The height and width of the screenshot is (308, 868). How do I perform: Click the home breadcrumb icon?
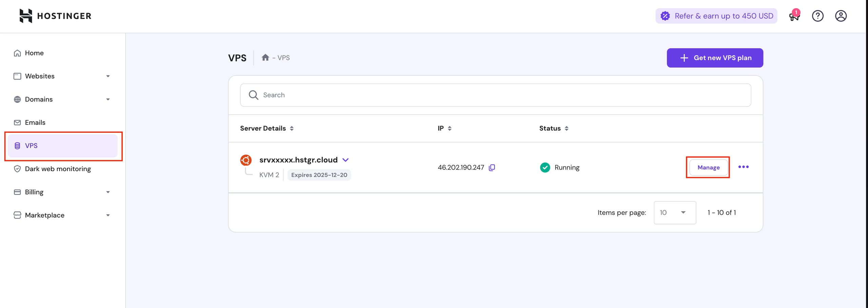point(265,57)
